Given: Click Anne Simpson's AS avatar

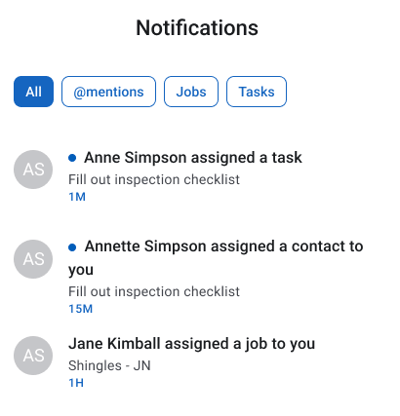Looking at the screenshot, I should [x=33, y=169].
